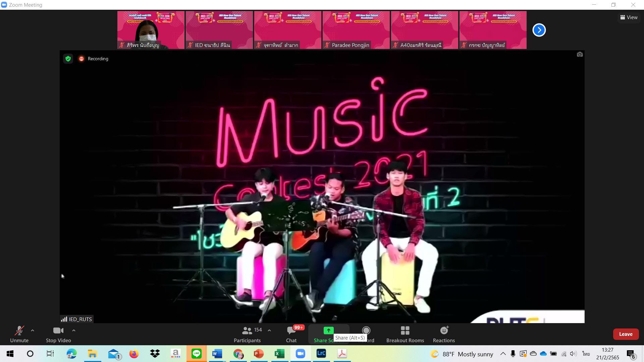
Task: Open Dropbox from taskbar
Action: tap(155, 354)
